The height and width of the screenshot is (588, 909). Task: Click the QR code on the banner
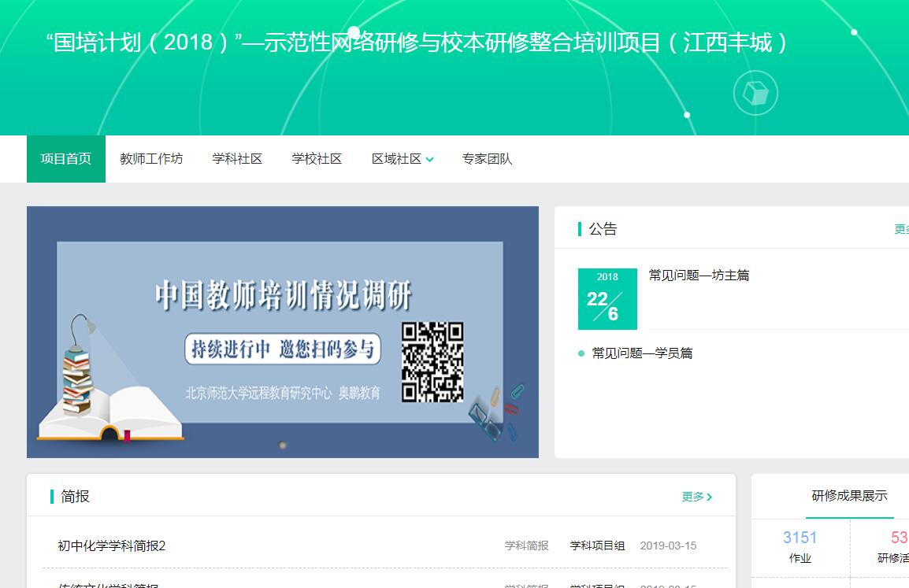coord(432,362)
